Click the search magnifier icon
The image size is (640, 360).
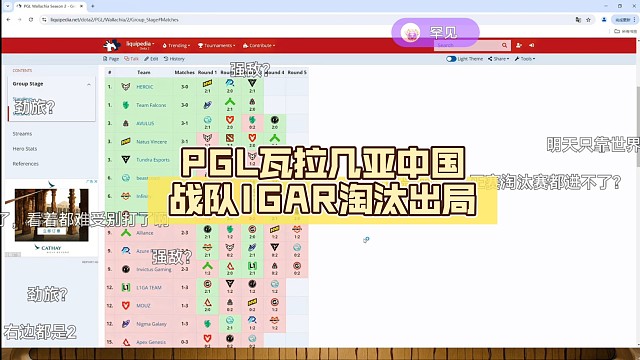(x=504, y=45)
